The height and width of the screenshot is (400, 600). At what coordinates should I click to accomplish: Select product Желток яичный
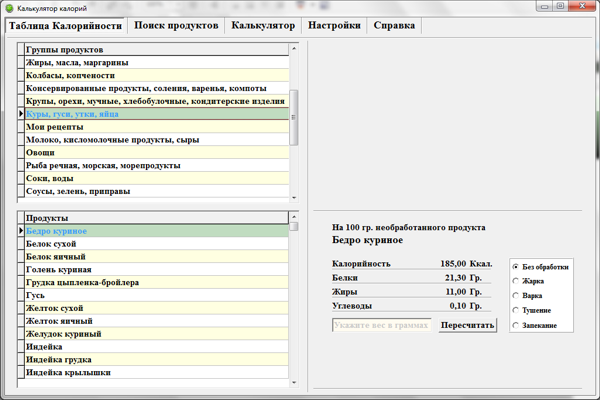157,321
